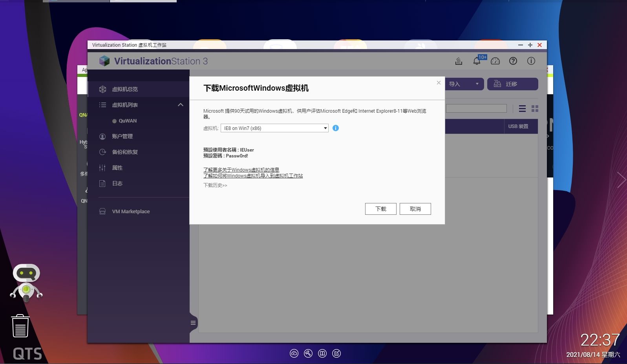Switch to grid view icon
Image resolution: width=627 pixels, height=364 pixels.
click(535, 108)
